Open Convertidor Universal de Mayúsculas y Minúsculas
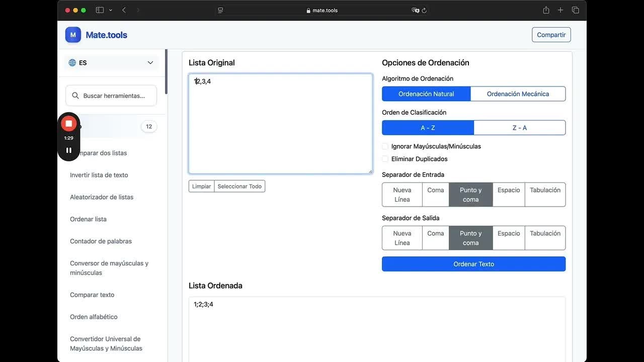644x362 pixels. 106,343
